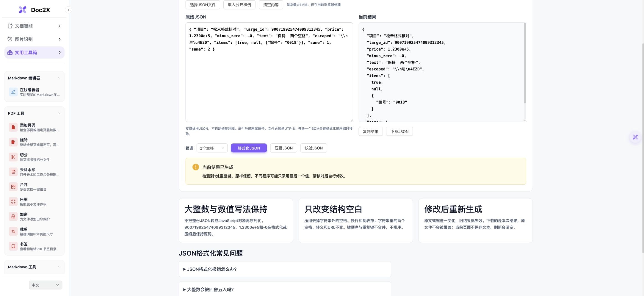Click the 当前结果 panel scrollbar

(525, 64)
